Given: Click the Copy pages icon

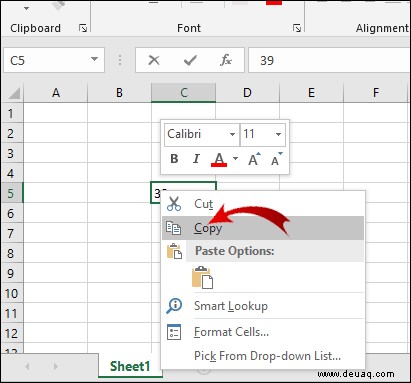Looking at the screenshot, I should coord(174,228).
